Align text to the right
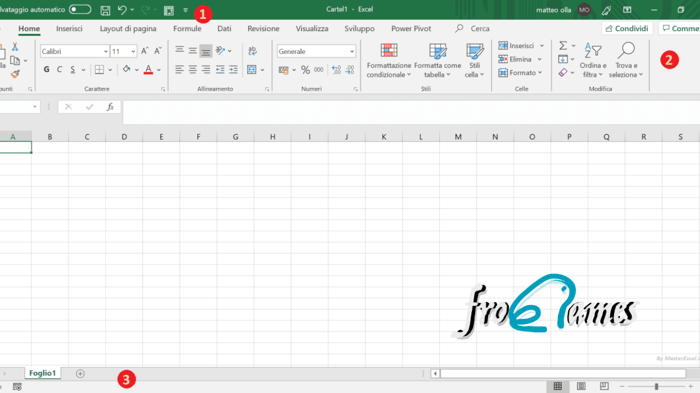This screenshot has width=700, height=393. coord(205,69)
